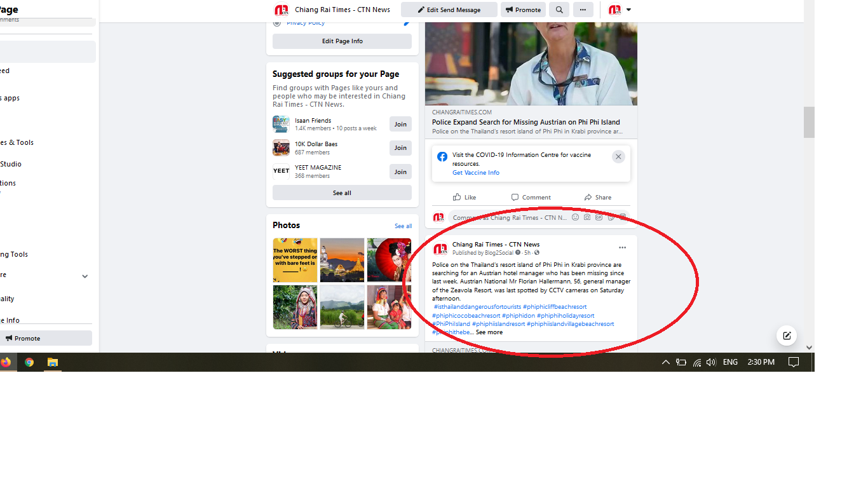Open File Explorer from the taskbar
The image size is (868, 488).
53,362
